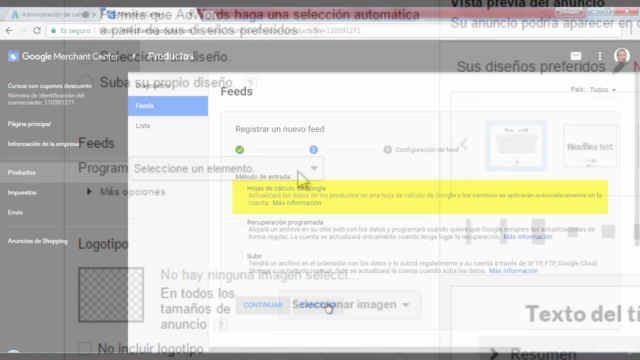Click the green secure lock icon
640x360 pixels.
tap(53, 31)
